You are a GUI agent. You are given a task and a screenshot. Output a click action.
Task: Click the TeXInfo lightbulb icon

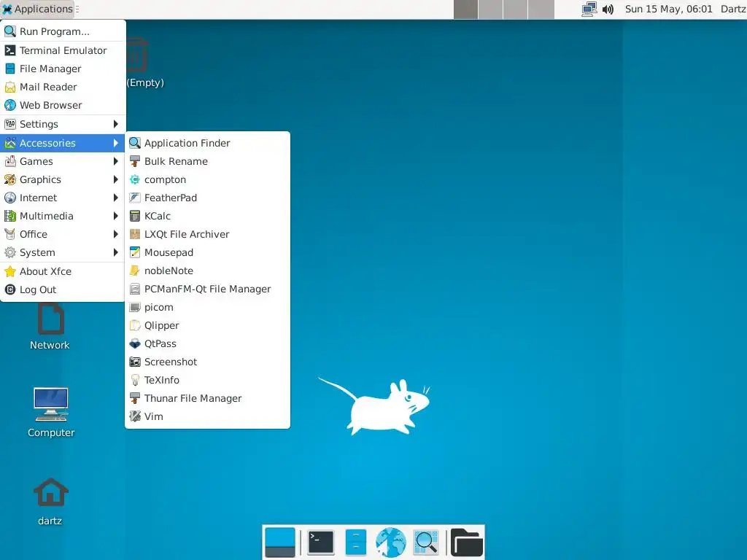tap(135, 380)
